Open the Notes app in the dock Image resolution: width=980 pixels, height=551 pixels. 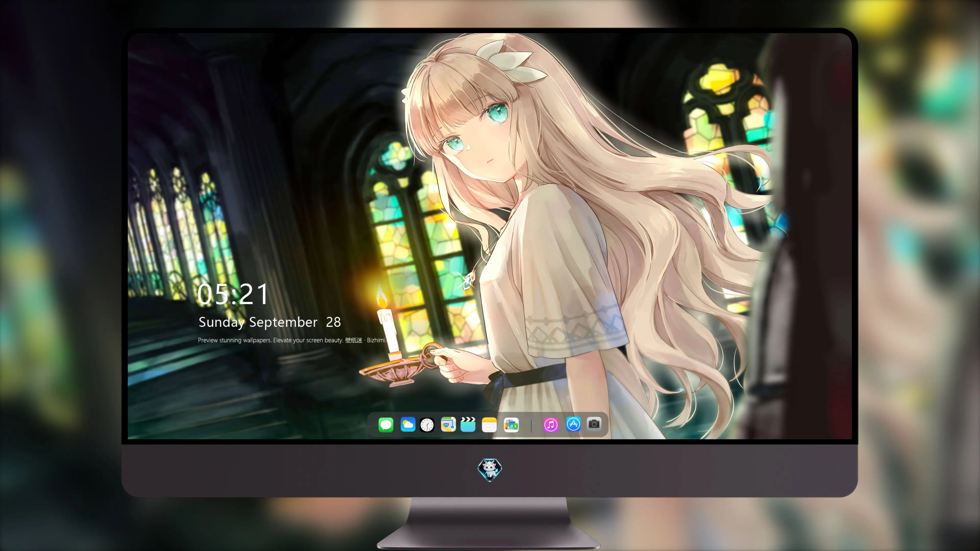point(489,424)
